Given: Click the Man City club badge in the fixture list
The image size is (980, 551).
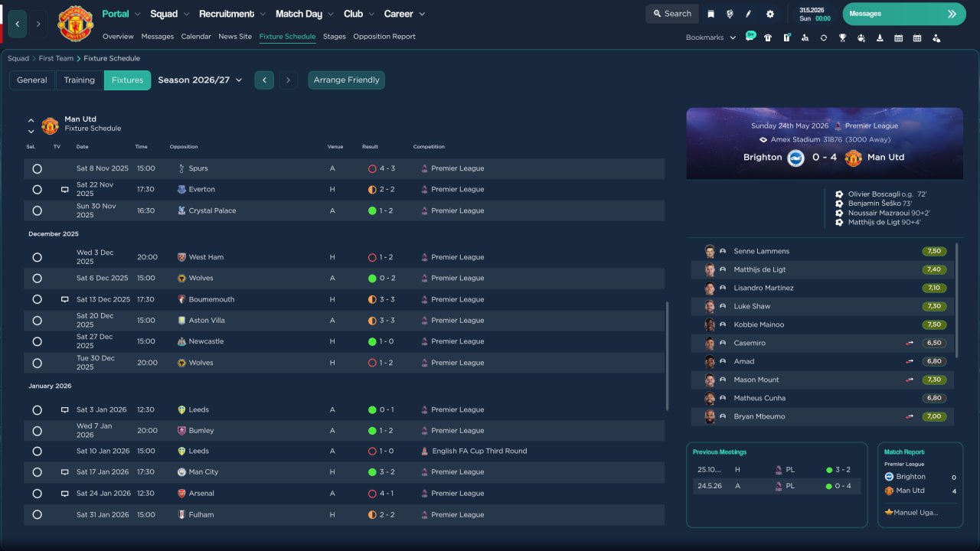Looking at the screenshot, I should pos(181,472).
